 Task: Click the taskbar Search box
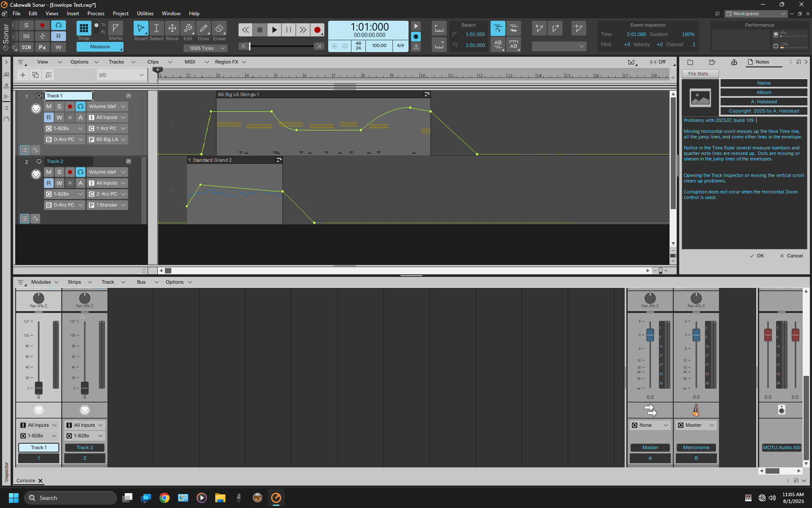coord(71,498)
